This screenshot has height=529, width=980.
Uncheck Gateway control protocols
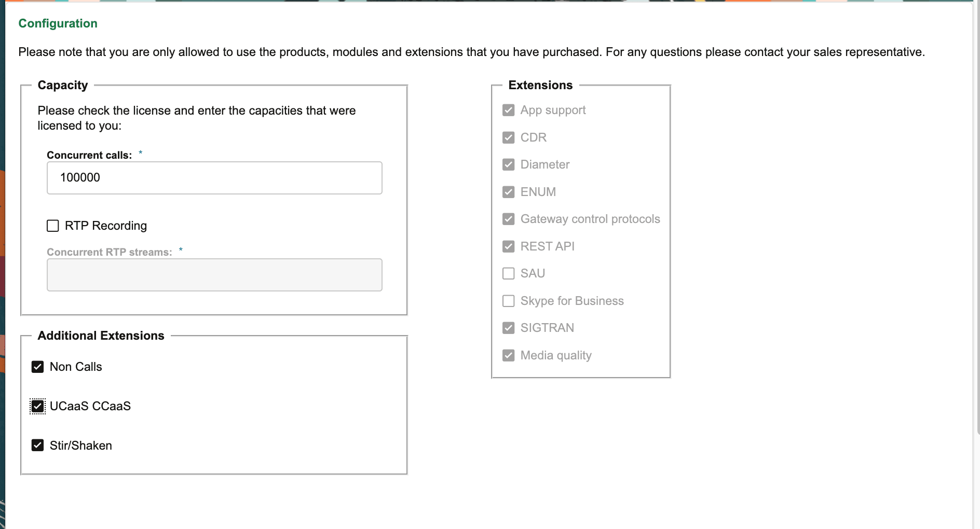508,219
